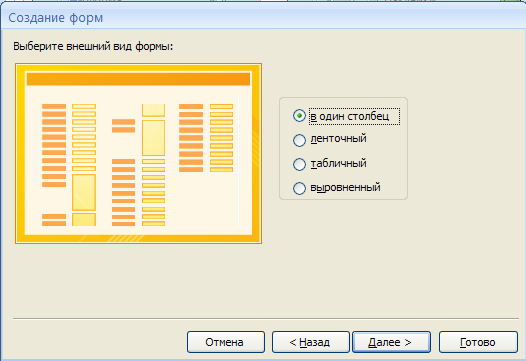
Task: Select the "в один столбец" radio option
Action: coord(299,116)
